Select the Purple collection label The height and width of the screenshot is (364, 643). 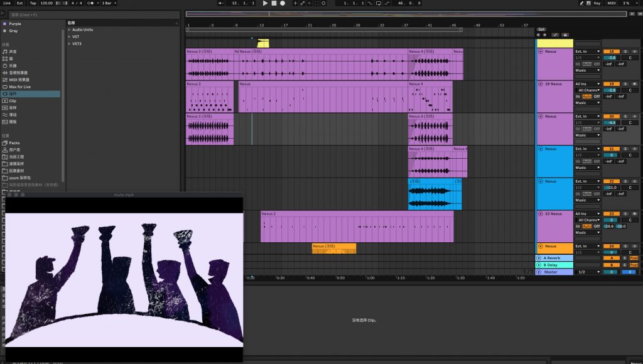point(14,24)
